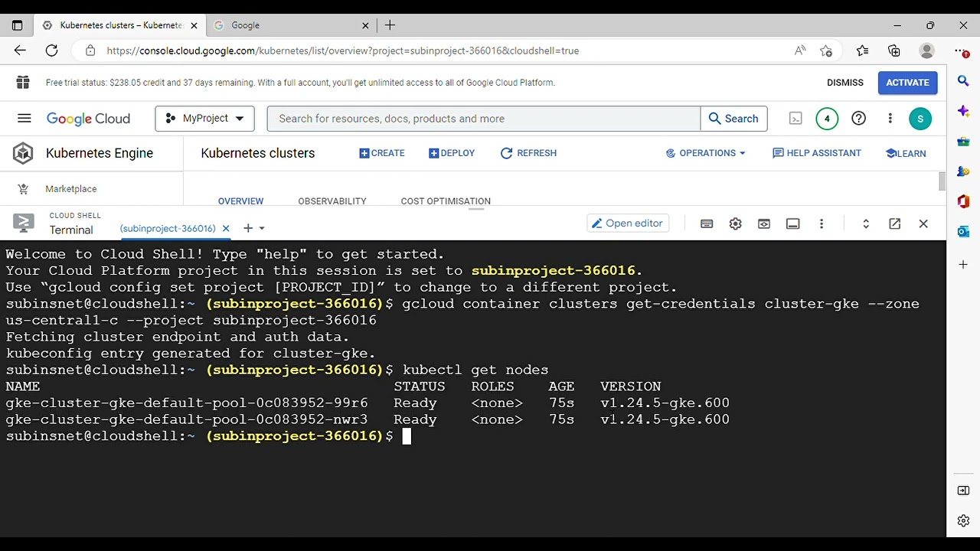This screenshot has height=551, width=980.
Task: Open console settings three-dot menu
Action: (x=890, y=119)
